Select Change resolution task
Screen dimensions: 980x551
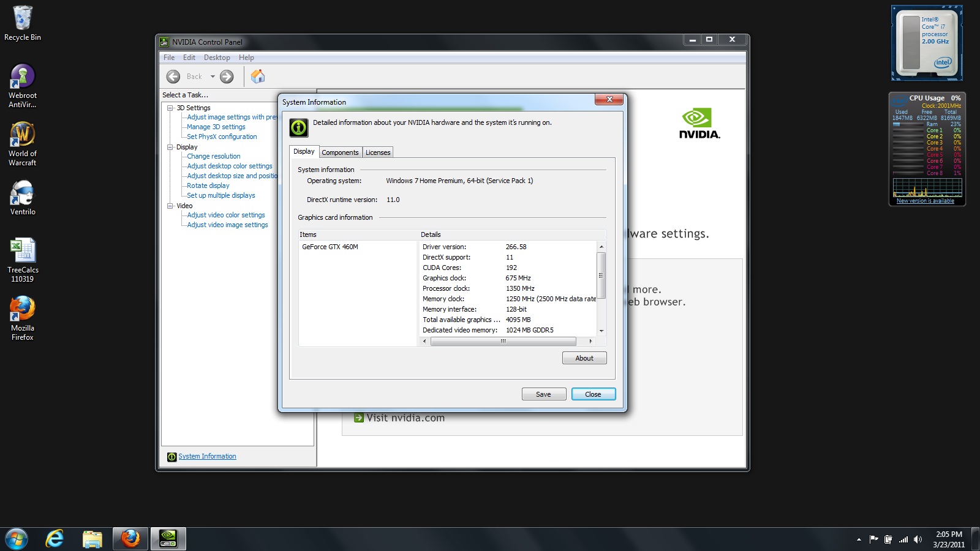[x=214, y=156]
